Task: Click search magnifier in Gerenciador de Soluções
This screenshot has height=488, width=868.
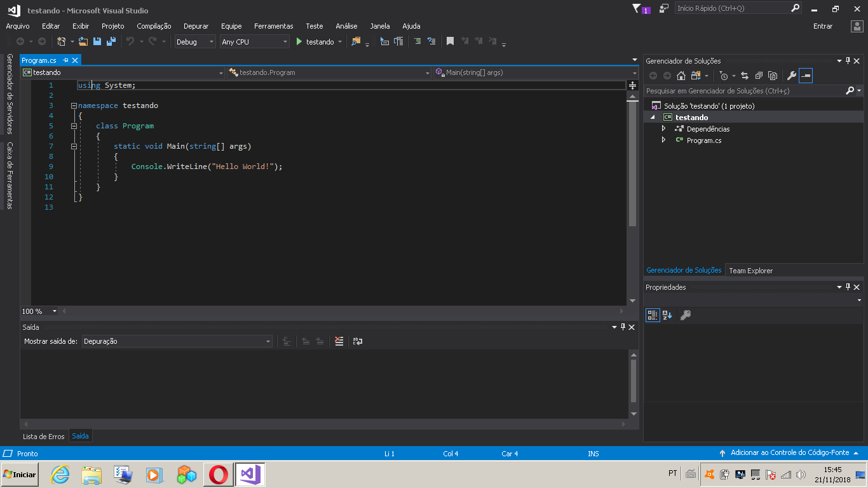Action: tap(850, 91)
